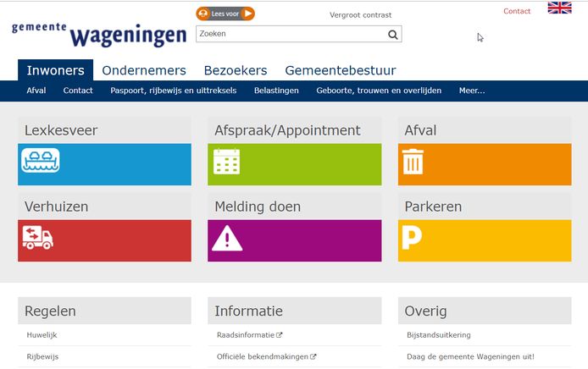Click the Lexkesveer ferry icon

[40, 161]
